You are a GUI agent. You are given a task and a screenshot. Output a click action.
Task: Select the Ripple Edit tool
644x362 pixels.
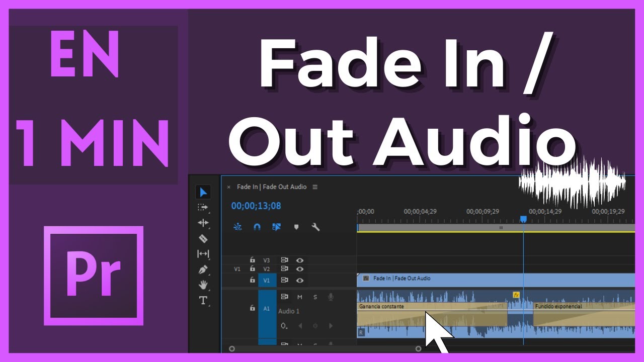pyautogui.click(x=203, y=223)
